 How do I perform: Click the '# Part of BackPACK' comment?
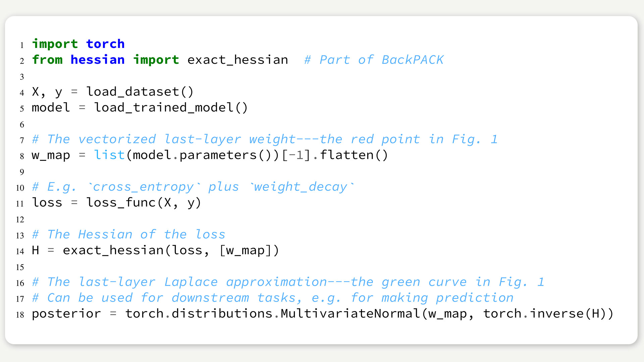(x=374, y=60)
